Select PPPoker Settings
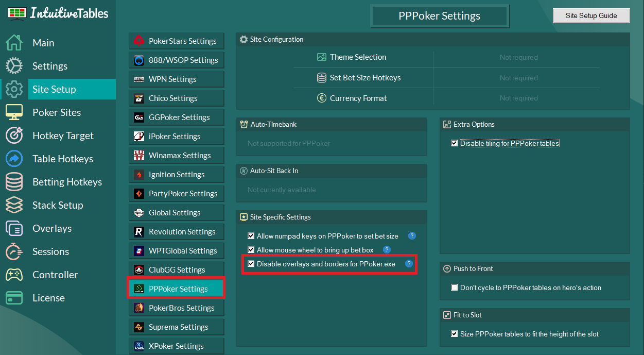644x355 pixels. click(176, 289)
